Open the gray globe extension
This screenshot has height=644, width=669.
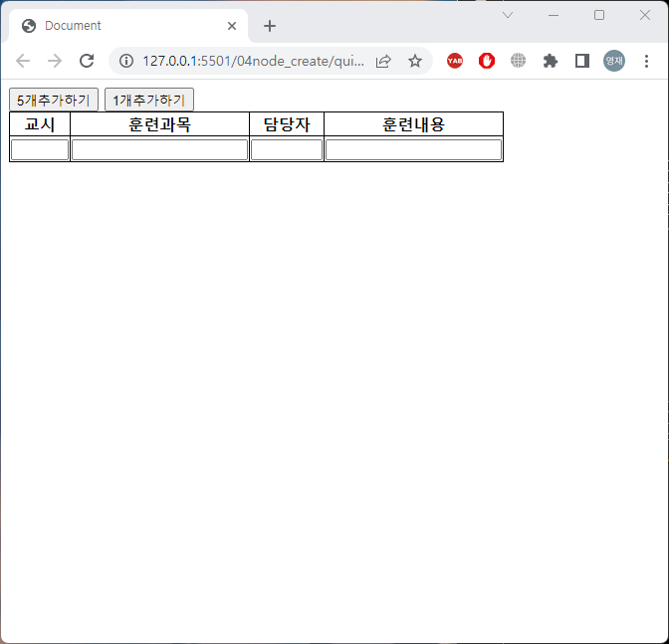point(518,61)
